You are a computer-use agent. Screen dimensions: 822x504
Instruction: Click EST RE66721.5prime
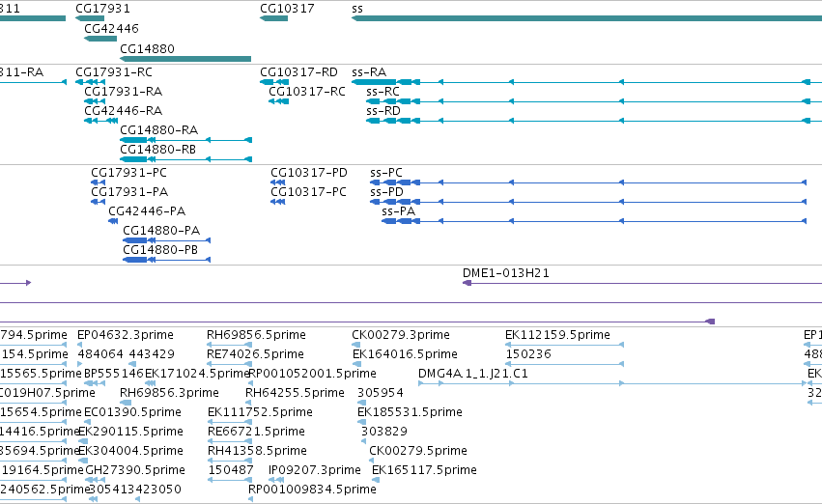point(256,432)
